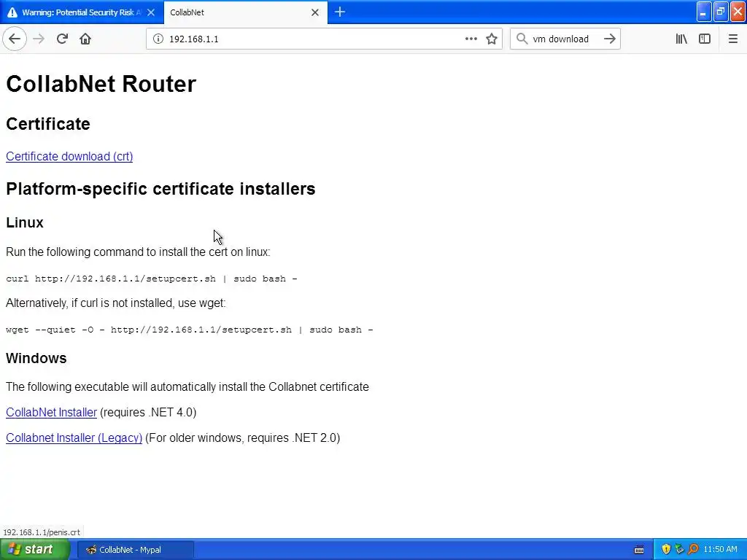Click the CollabNet Router heading

pyautogui.click(x=101, y=84)
